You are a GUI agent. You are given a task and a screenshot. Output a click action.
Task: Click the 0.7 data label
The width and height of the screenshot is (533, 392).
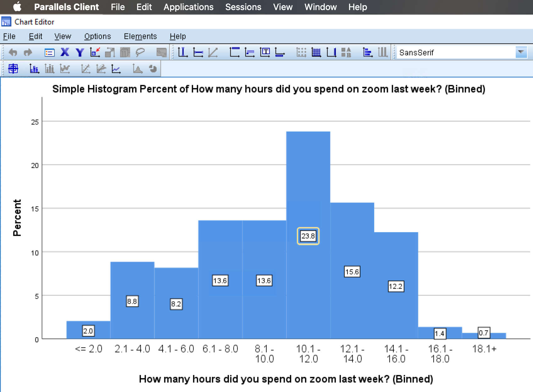tap(484, 333)
